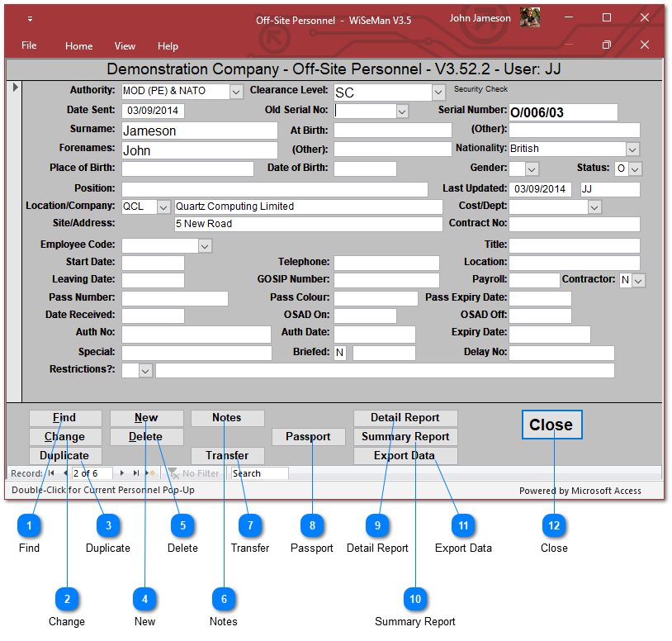The width and height of the screenshot is (672, 641).
Task: Click the record selector arrow at left
Action: coord(16,87)
